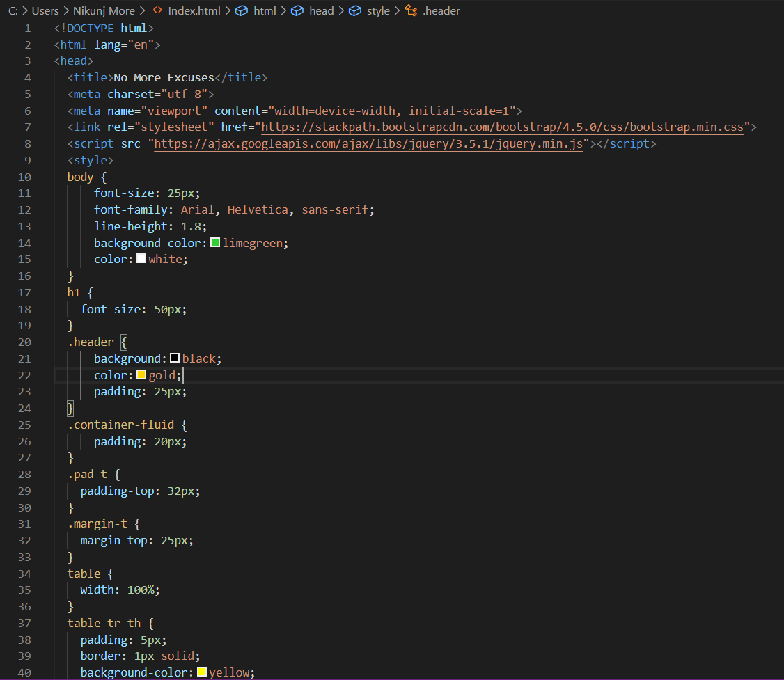Click the head element cube icon in breadcrumb
This screenshot has height=680, width=784.
(297, 10)
